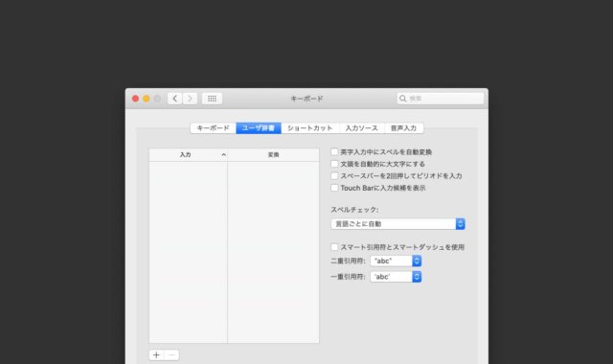Viewport: 613px width, 364px height.
Task: Open the 入力ソース tab
Action: coord(362,128)
